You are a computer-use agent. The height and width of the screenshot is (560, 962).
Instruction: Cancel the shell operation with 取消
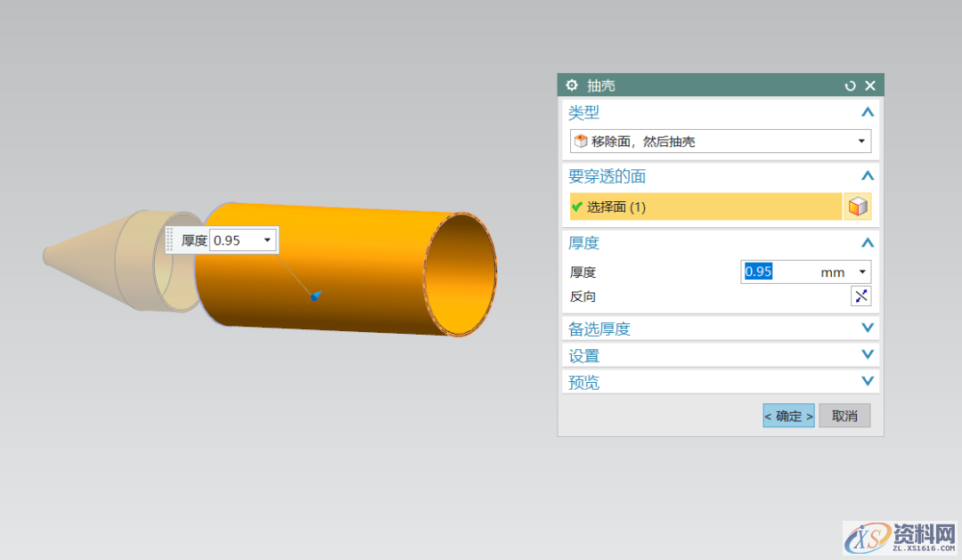pos(844,415)
